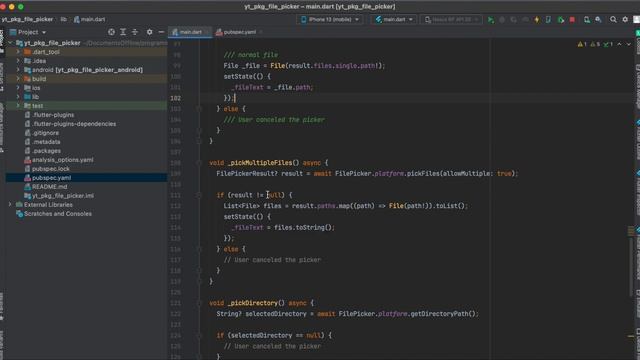Hide the Project panel with the minus icon
Viewport: 640px width, 360px height.
click(161, 32)
